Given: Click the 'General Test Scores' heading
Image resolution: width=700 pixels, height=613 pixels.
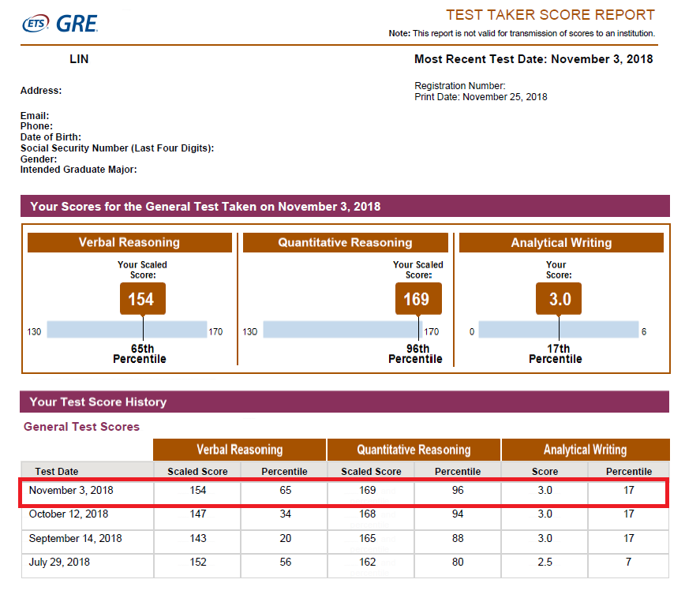Looking at the screenshot, I should pyautogui.click(x=82, y=427).
